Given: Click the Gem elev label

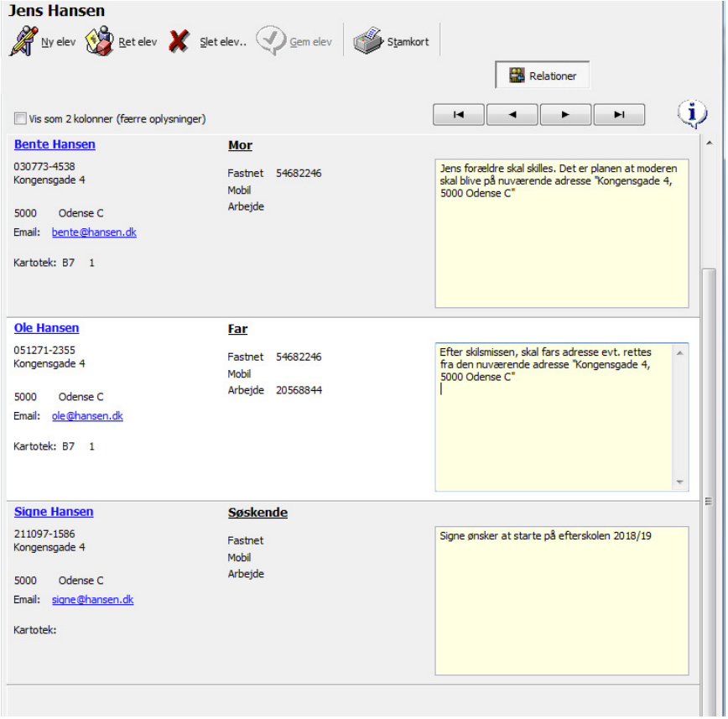Looking at the screenshot, I should [310, 42].
